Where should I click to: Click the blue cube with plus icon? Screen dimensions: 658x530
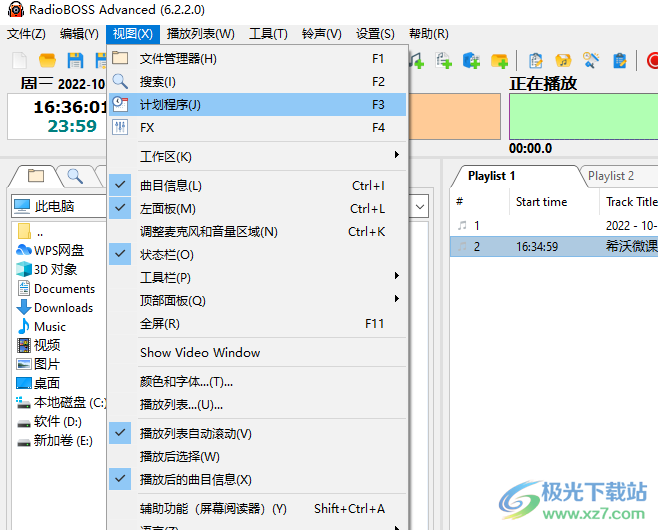point(471,60)
